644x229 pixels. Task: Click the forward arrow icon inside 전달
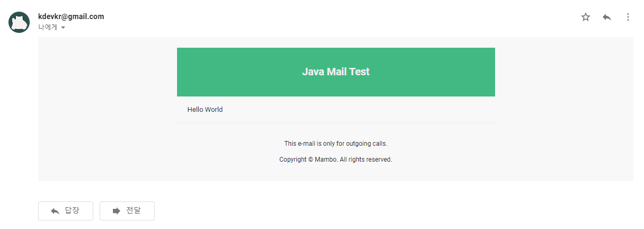pyautogui.click(x=117, y=211)
